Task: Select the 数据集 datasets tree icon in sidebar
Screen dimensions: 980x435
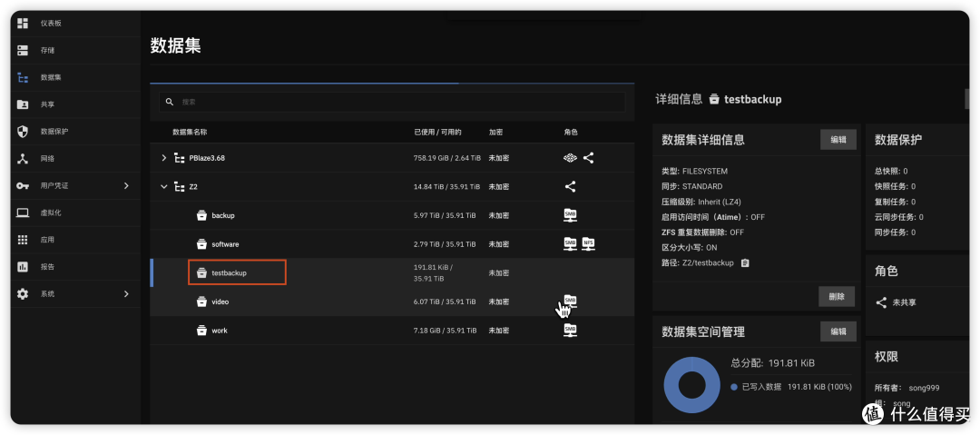Action: pyautogui.click(x=23, y=77)
